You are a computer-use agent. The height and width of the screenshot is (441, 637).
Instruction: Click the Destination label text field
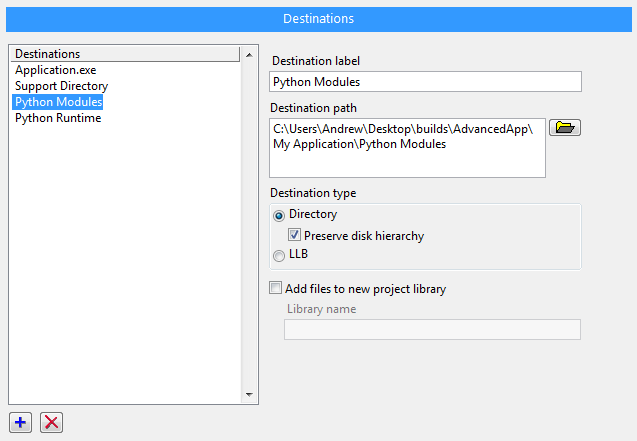pos(425,82)
